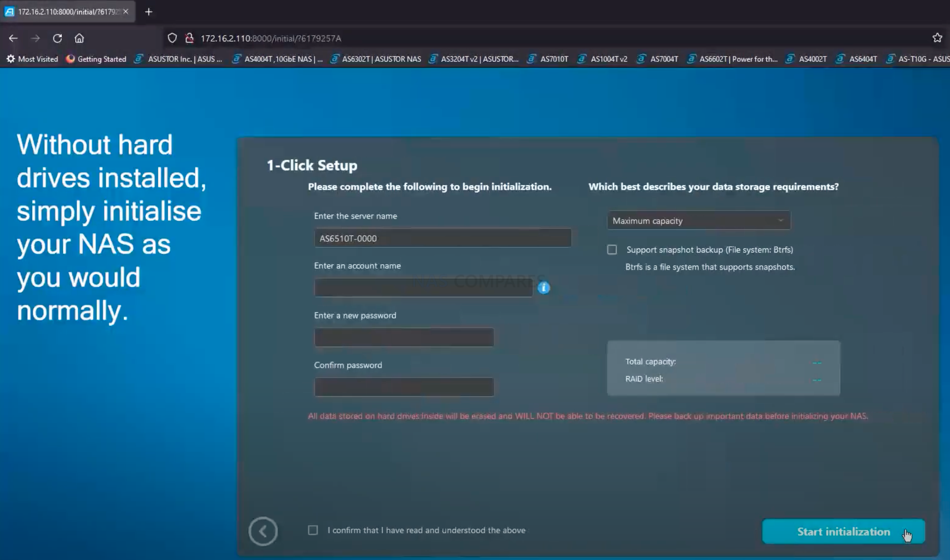Click the browser back arrow icon
The width and height of the screenshot is (950, 560).
point(13,38)
